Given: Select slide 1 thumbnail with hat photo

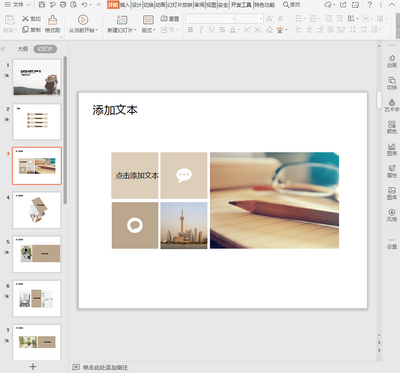Looking at the screenshot, I should [x=37, y=77].
